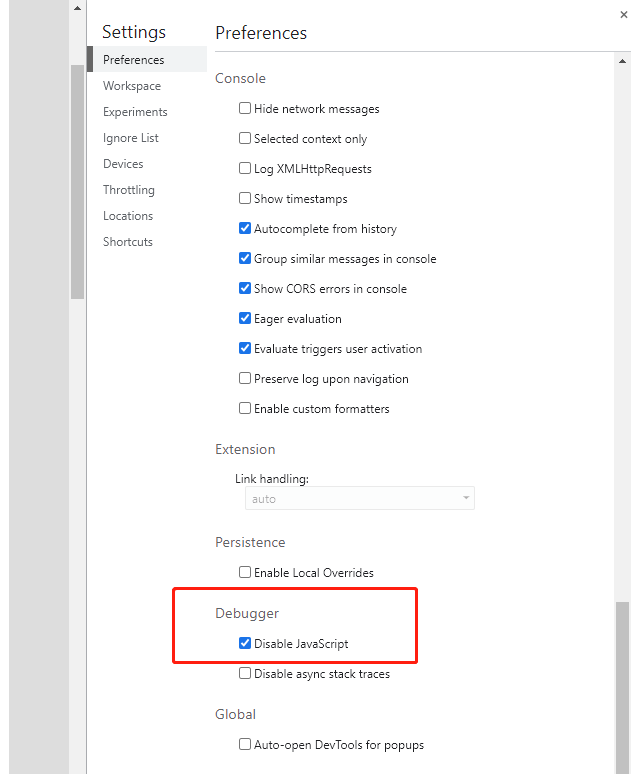The width and height of the screenshot is (641, 774).
Task: Enable Local Overrides checkbox
Action: point(245,572)
